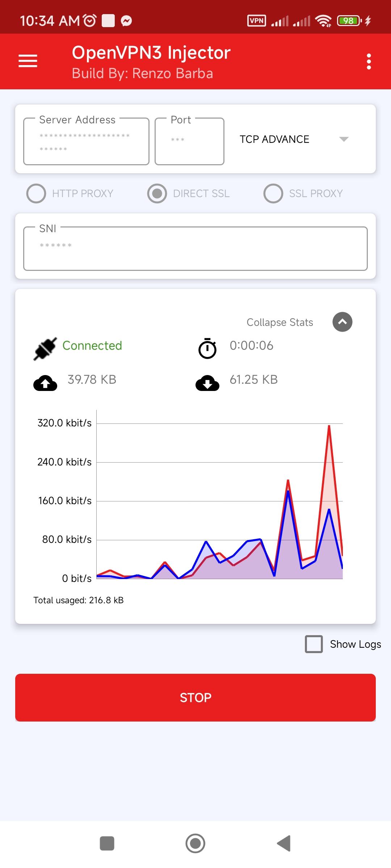Click the connected plug status icon

(x=45, y=349)
